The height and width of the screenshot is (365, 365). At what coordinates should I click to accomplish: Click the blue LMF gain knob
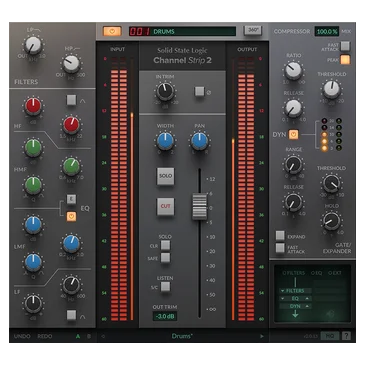tap(33, 225)
